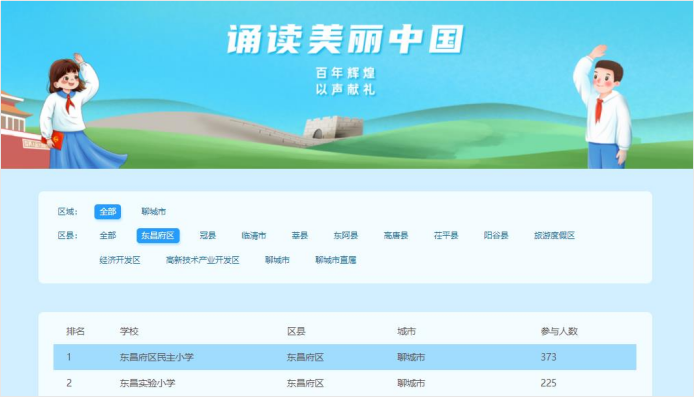Select 东阿县 district option
Screen dimensions: 695x398
(346, 235)
